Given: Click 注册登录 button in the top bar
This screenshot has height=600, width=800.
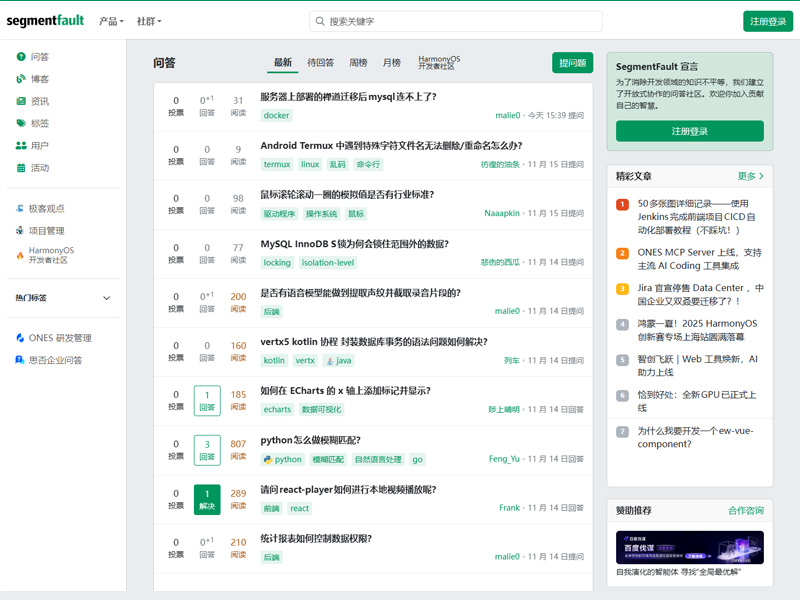Looking at the screenshot, I should pos(767,21).
